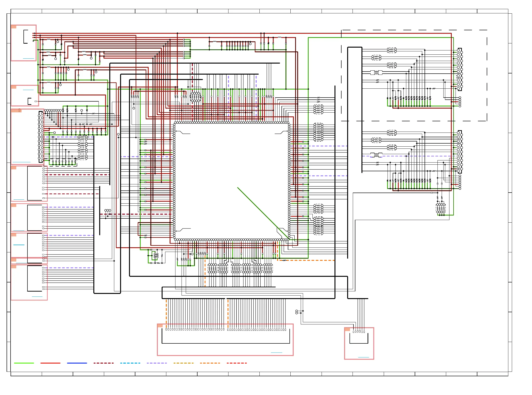
Task: Select the small six-pin connector at the bottom right
Action: [359, 337]
